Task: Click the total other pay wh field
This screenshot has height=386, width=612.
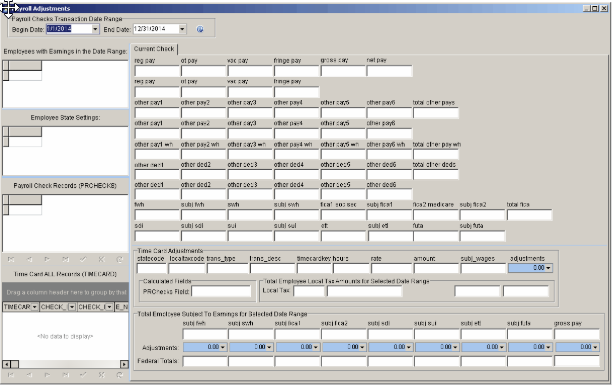Action: click(436, 155)
